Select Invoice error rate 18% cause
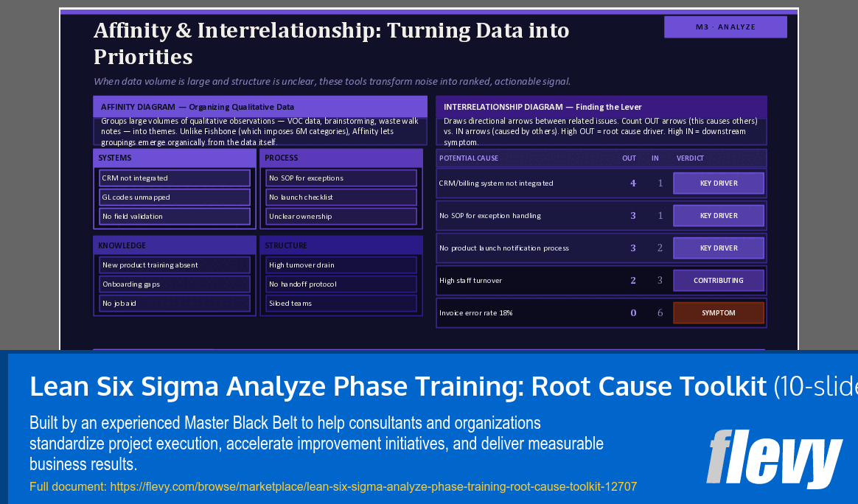The height and width of the screenshot is (504, 858). (x=475, y=313)
